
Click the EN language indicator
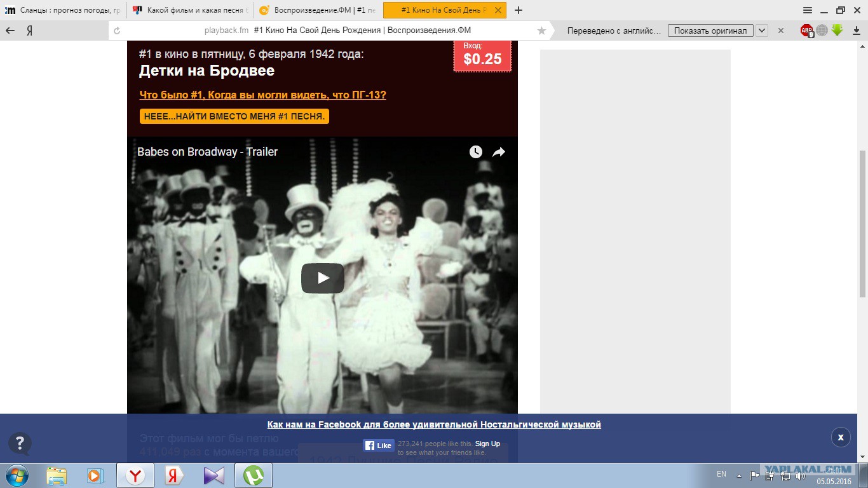pyautogui.click(x=721, y=474)
